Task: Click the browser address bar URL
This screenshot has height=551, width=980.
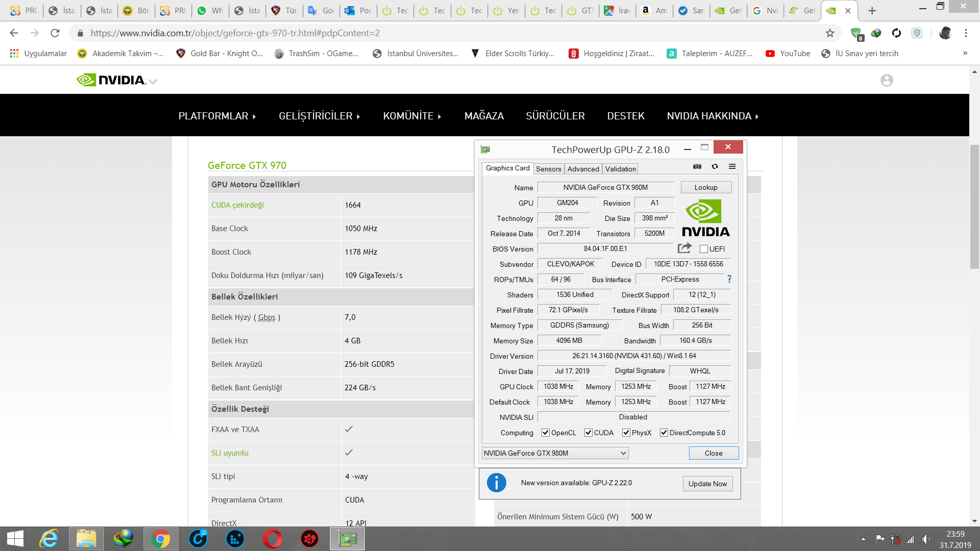Action: pos(235,33)
